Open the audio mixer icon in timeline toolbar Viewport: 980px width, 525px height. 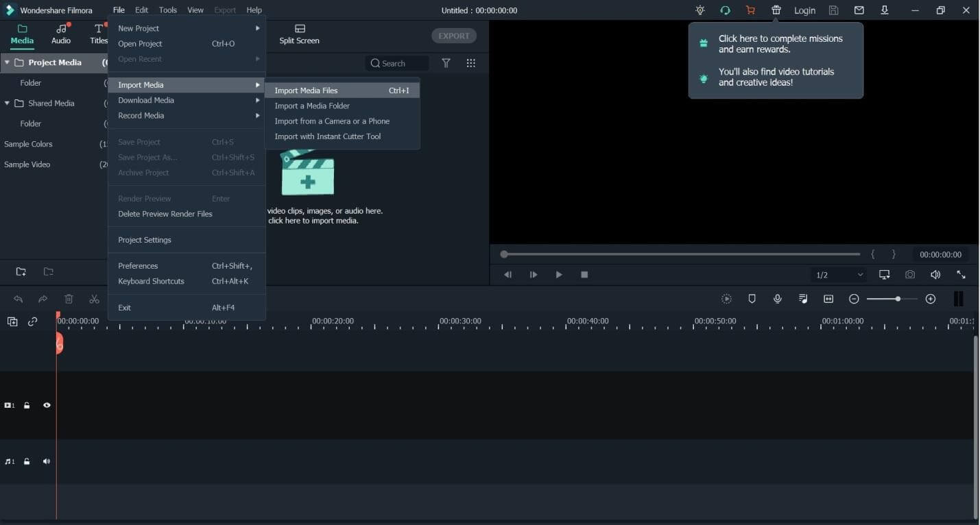click(x=803, y=299)
